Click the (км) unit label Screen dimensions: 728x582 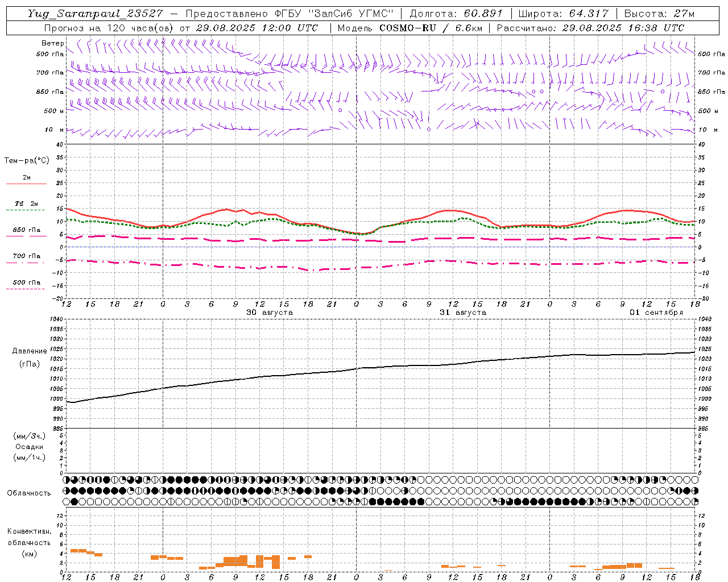click(x=30, y=554)
